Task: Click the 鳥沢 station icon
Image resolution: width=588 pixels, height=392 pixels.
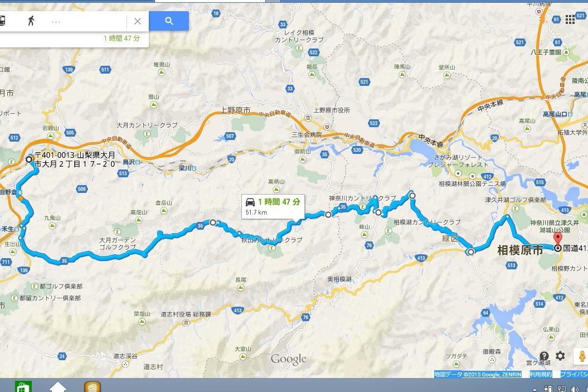Action: [x=138, y=162]
